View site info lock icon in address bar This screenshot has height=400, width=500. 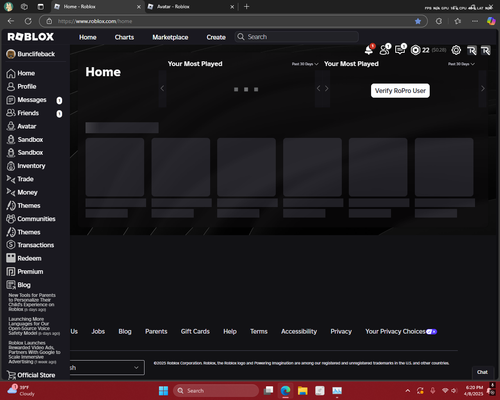(x=49, y=21)
